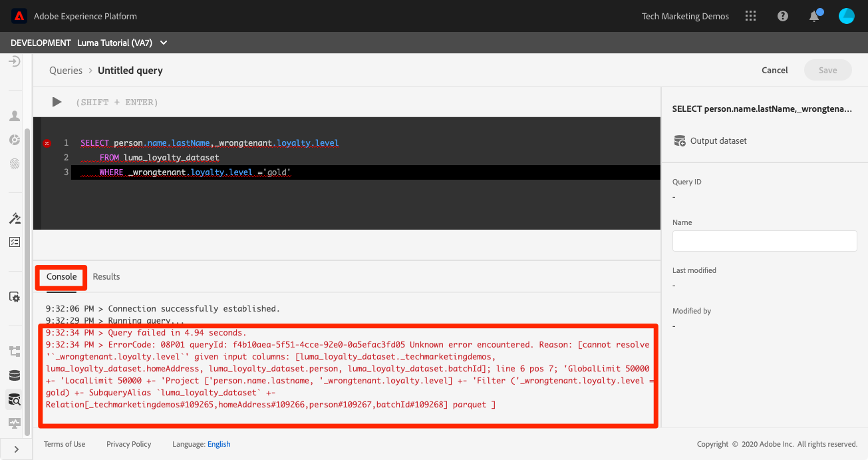The image size is (868, 460).
Task: Click the Modified by label
Action: (692, 311)
